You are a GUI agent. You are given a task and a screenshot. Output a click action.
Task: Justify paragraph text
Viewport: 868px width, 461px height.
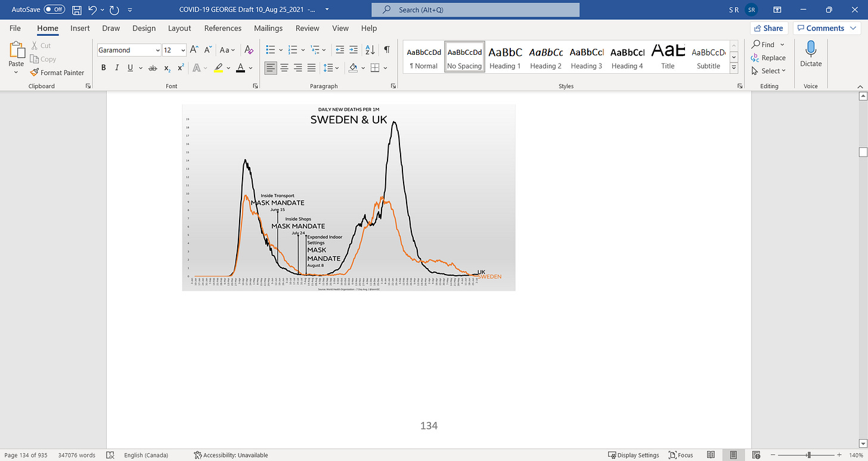[311, 68]
